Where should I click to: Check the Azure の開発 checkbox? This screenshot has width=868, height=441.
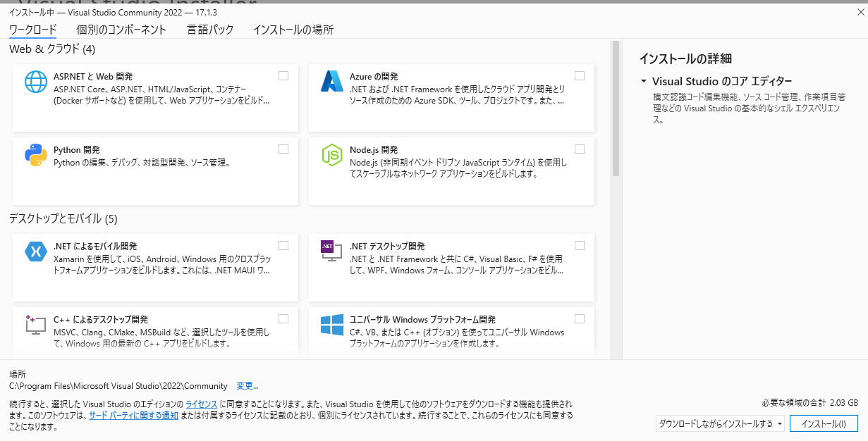pyautogui.click(x=580, y=76)
